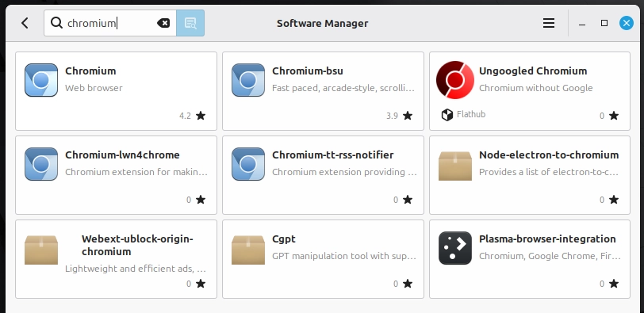Click 'Lightweight and efficient ads' description
The image size is (644, 313).
coord(136,269)
